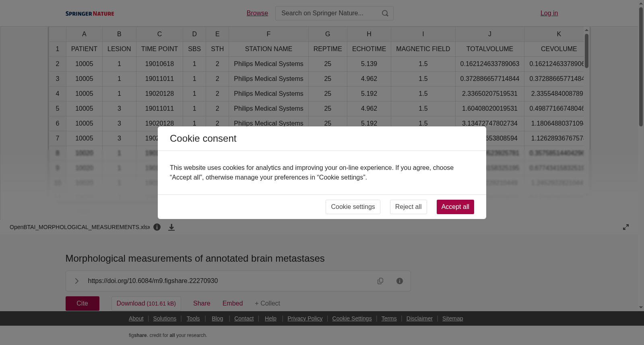
Task: Click the page scrollbar down arrow
Action: pyautogui.click(x=641, y=307)
